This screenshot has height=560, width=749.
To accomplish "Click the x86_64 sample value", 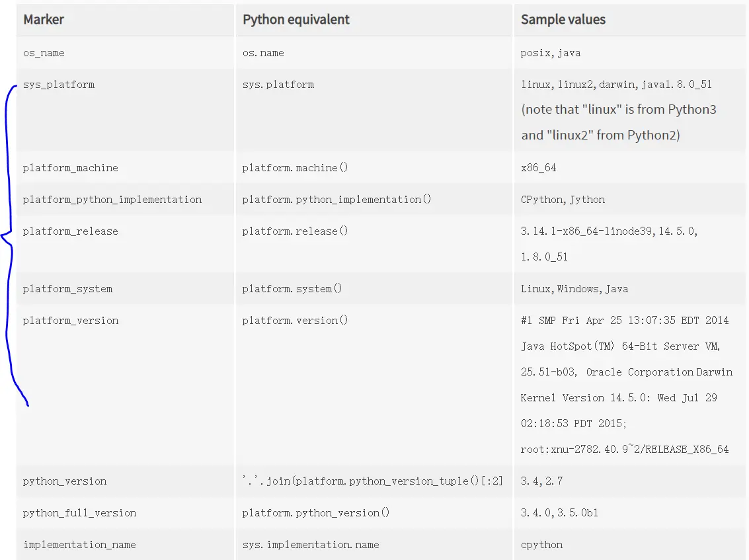I will point(538,168).
